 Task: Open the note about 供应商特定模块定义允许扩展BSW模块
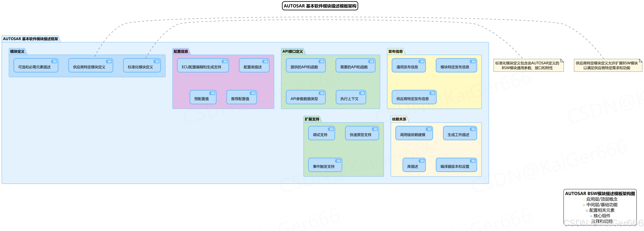tap(608, 65)
